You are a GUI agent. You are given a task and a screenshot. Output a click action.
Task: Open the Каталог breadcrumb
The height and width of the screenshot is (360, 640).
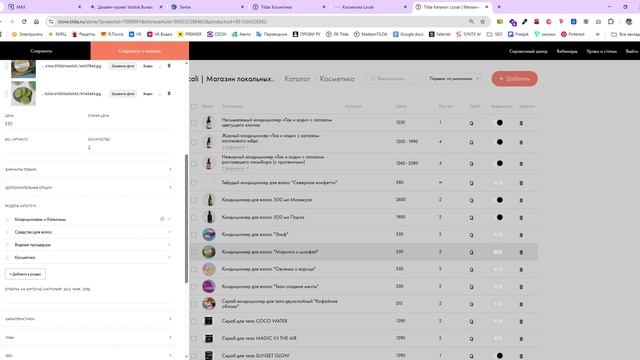(297, 79)
